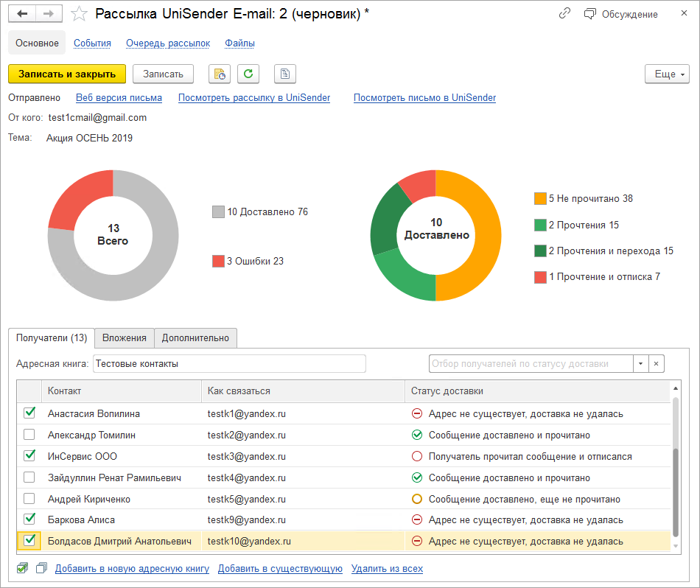Image resolution: width=700 pixels, height=588 pixels.
Task: Click the Адресная книга input field
Action: pyautogui.click(x=229, y=364)
